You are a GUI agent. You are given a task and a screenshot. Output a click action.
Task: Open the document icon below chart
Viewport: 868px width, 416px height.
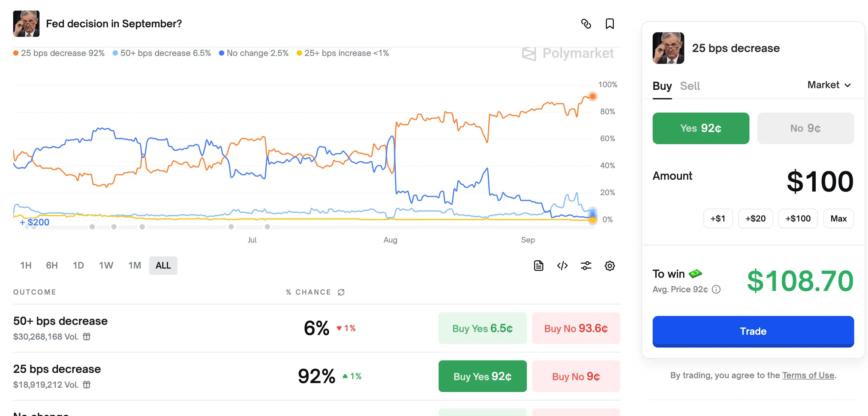pos(538,266)
